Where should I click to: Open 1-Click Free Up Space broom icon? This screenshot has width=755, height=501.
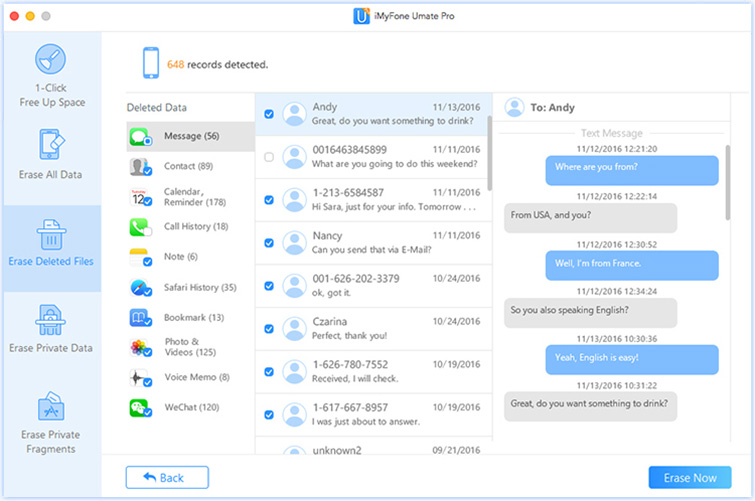[51, 59]
